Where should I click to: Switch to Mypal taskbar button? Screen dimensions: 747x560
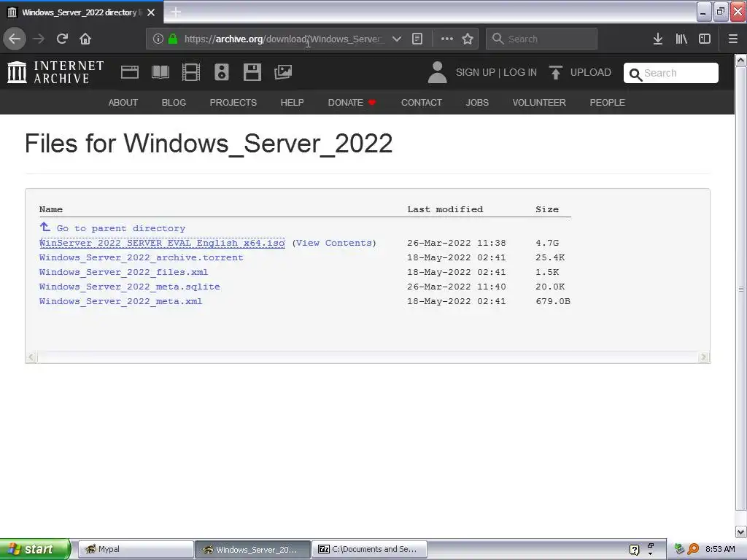tap(135, 550)
